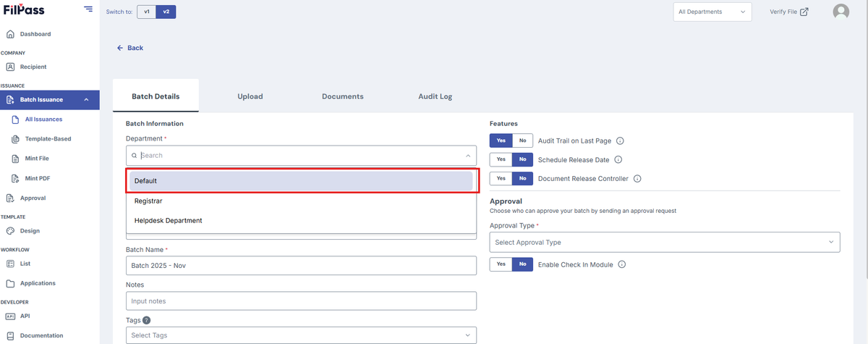The height and width of the screenshot is (344, 868).
Task: Click the Approval icon in sidebar
Action: point(10,198)
